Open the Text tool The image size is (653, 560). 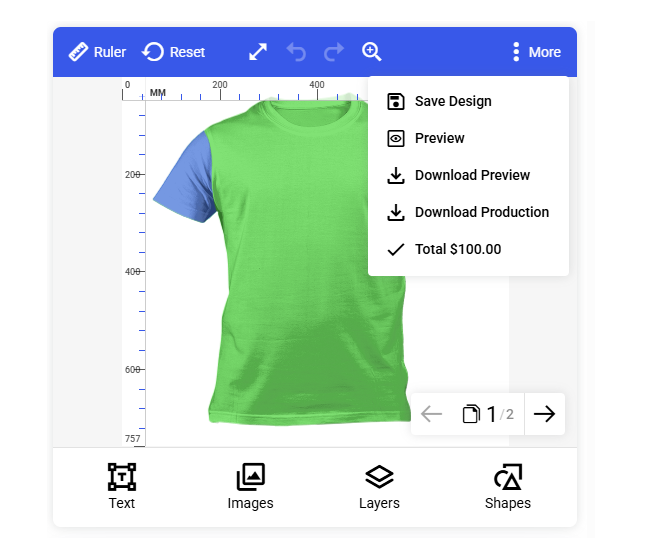[122, 486]
